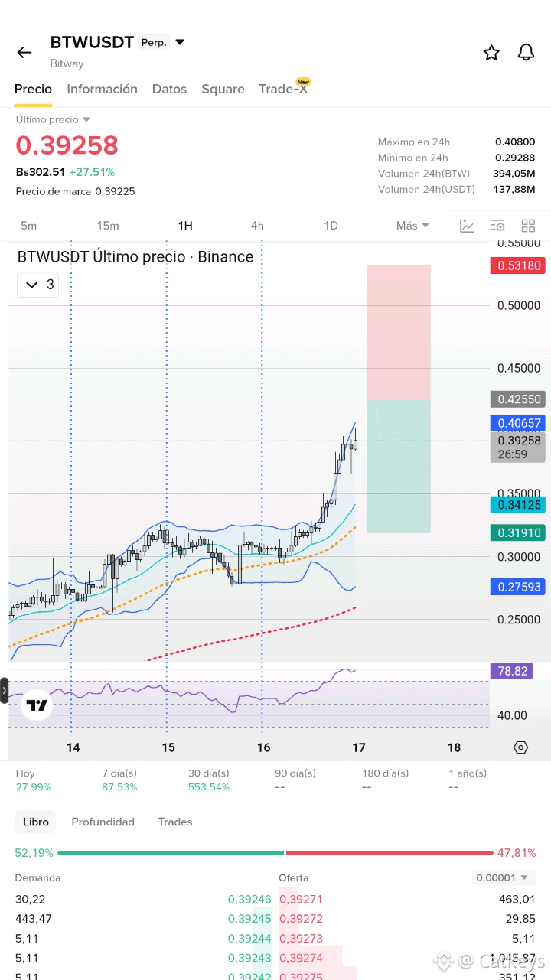The width and height of the screenshot is (551, 980).
Task: Select the green take-profit zone of position tool
Action: pyautogui.click(x=399, y=466)
